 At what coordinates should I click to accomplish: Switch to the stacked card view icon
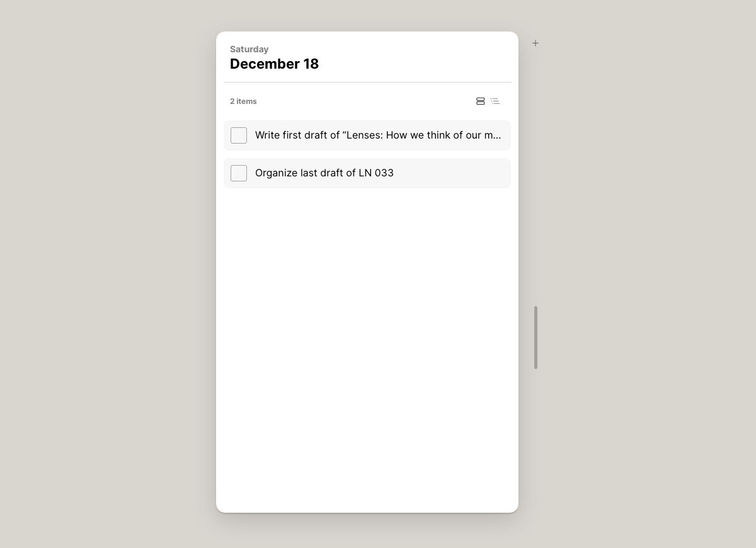tap(480, 101)
